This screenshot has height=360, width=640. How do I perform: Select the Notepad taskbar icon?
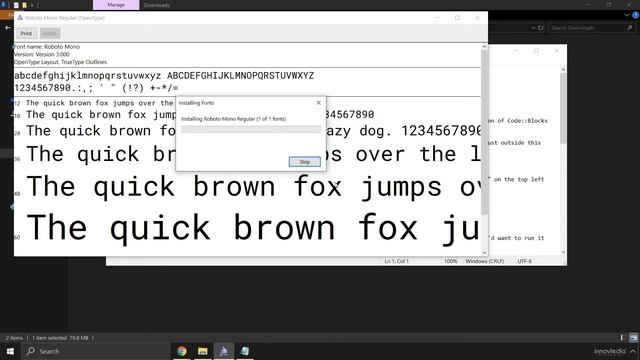[244, 351]
